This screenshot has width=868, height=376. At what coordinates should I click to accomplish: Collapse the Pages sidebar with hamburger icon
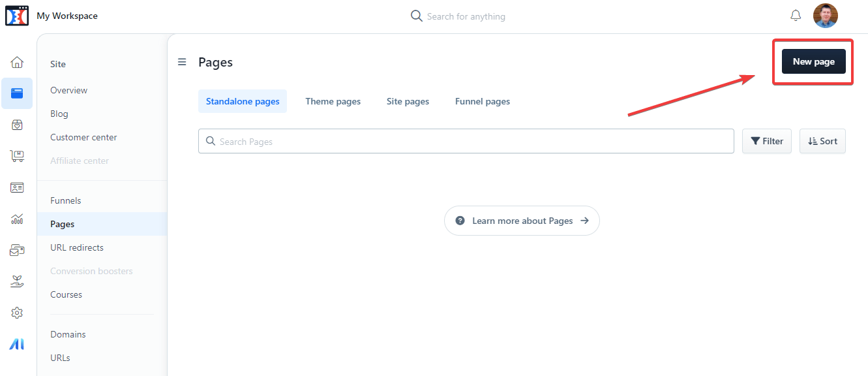click(x=182, y=61)
